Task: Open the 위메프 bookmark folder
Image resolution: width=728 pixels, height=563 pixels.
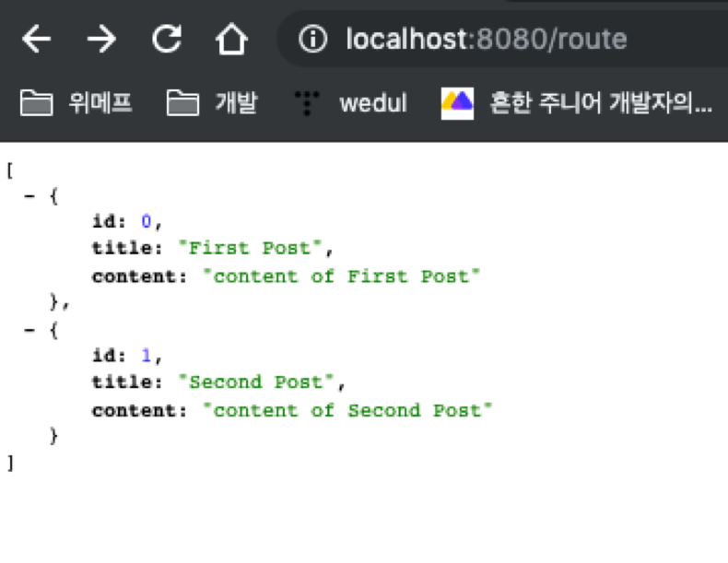Action: tap(76, 102)
